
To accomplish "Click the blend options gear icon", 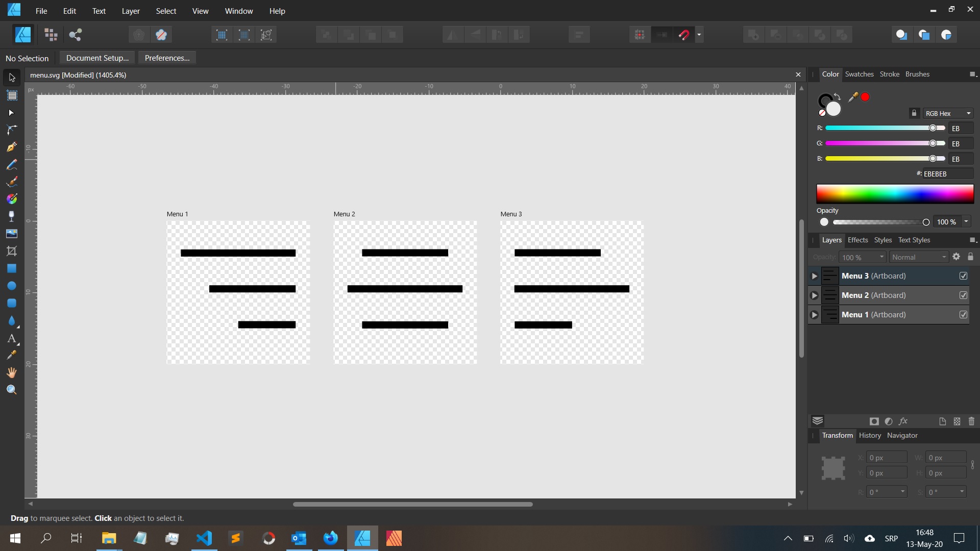I will [956, 257].
